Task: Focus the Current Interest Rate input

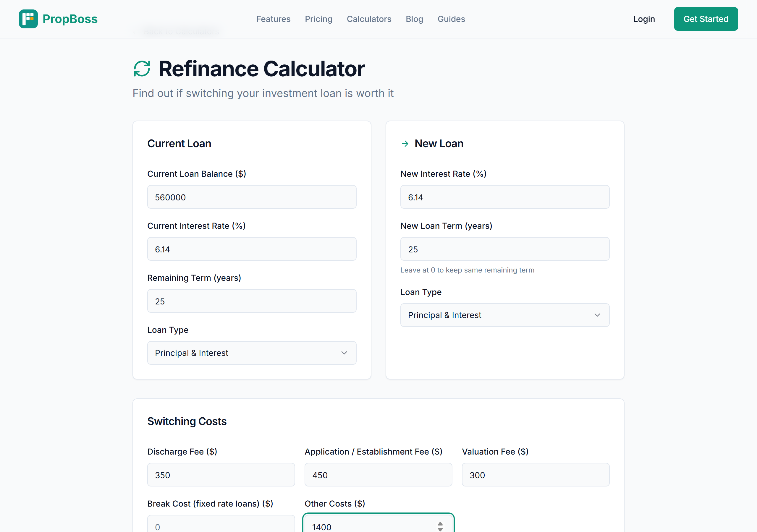Action: click(252, 249)
